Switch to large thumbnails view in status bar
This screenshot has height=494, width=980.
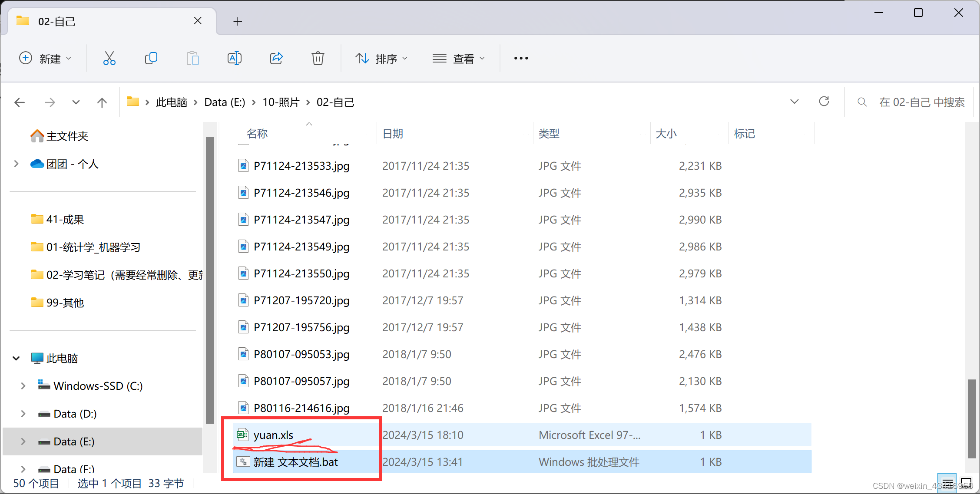(966, 483)
